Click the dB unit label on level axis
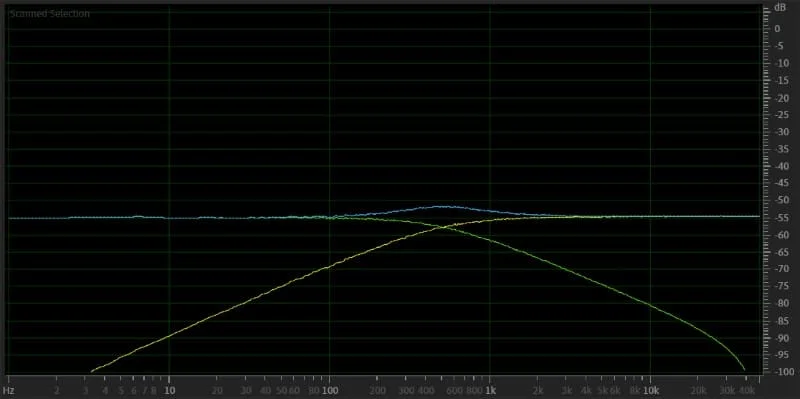This screenshot has width=800, height=399. point(780,7)
